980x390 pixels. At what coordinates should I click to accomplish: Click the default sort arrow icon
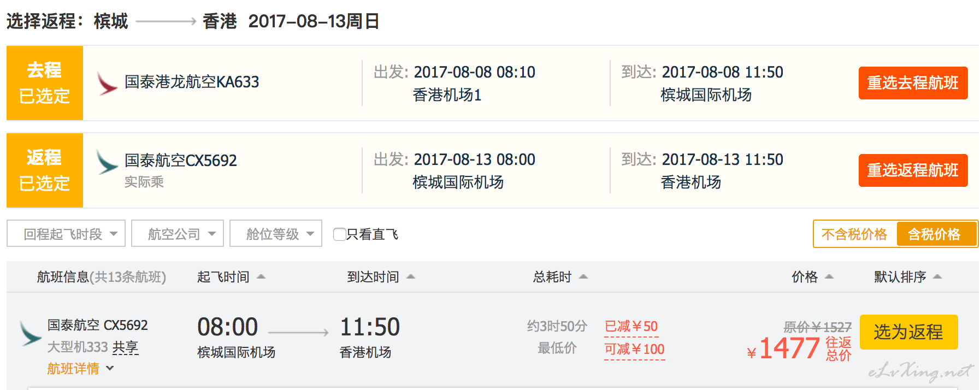pos(937,277)
